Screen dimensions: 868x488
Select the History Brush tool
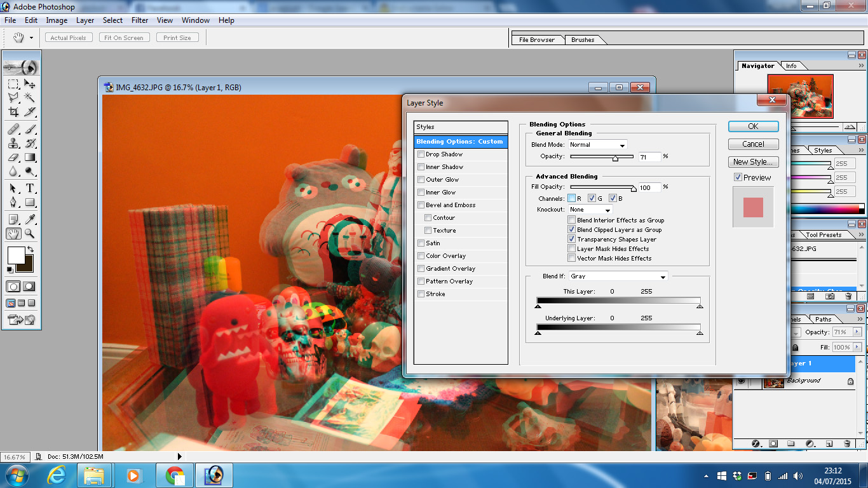click(x=30, y=144)
